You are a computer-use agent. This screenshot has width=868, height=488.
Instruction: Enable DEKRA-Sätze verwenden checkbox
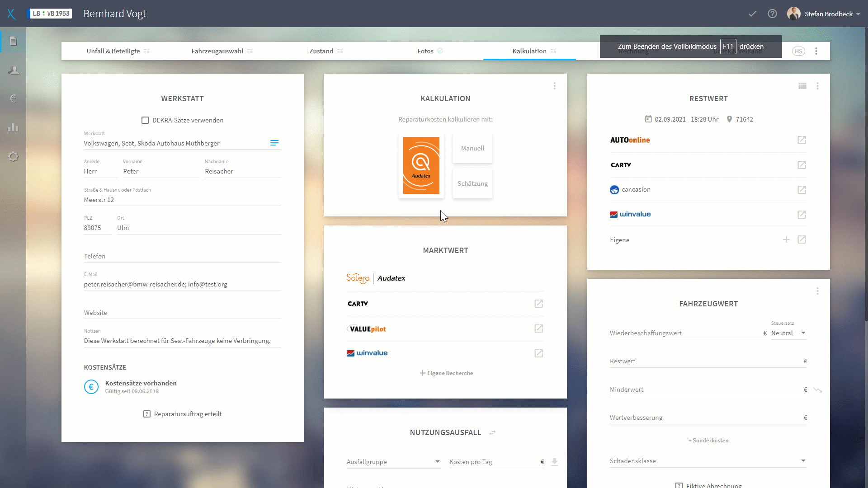(145, 120)
